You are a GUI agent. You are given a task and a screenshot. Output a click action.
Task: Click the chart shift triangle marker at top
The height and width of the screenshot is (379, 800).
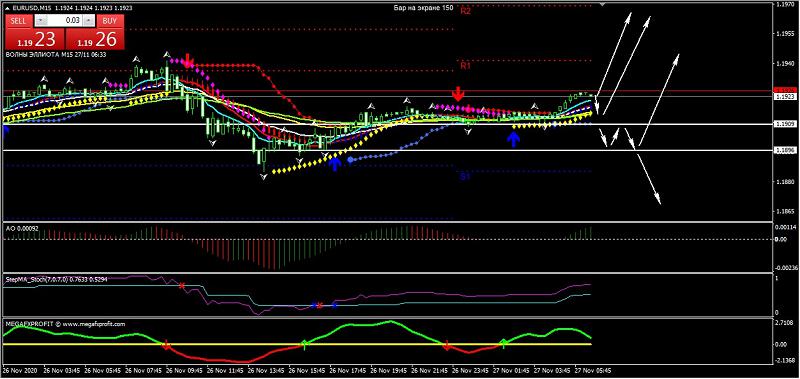(602, 5)
